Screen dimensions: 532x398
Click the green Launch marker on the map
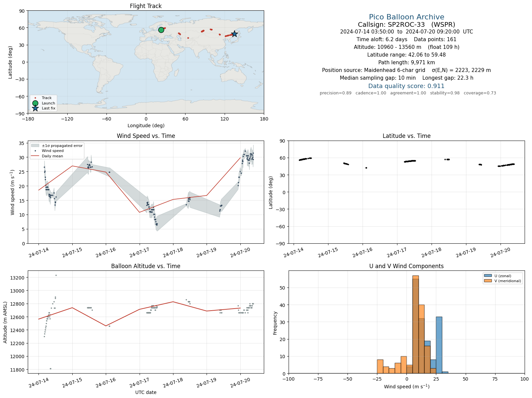[161, 30]
